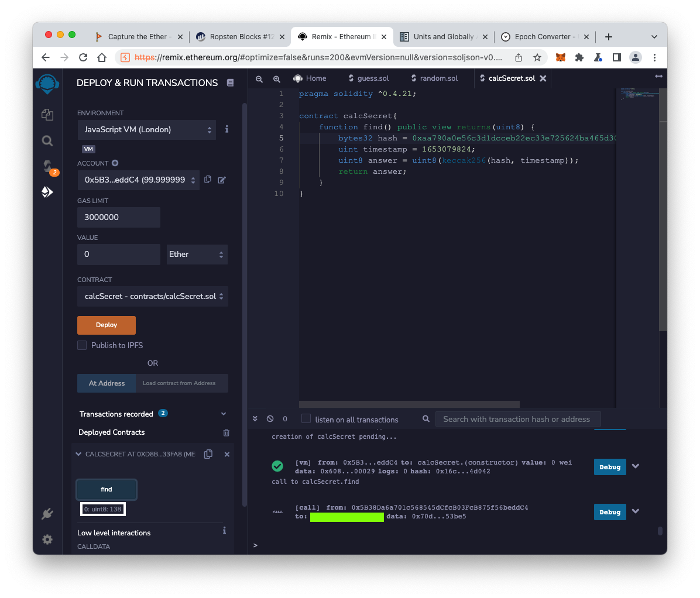Switch to the guess.sol editor tab
This screenshot has width=700, height=598.
pyautogui.click(x=368, y=78)
